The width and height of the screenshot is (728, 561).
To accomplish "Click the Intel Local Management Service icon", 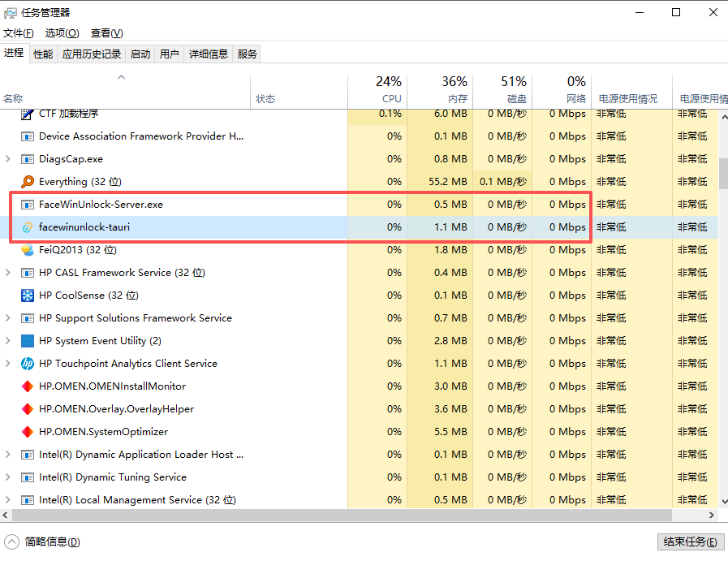I will 28,501.
